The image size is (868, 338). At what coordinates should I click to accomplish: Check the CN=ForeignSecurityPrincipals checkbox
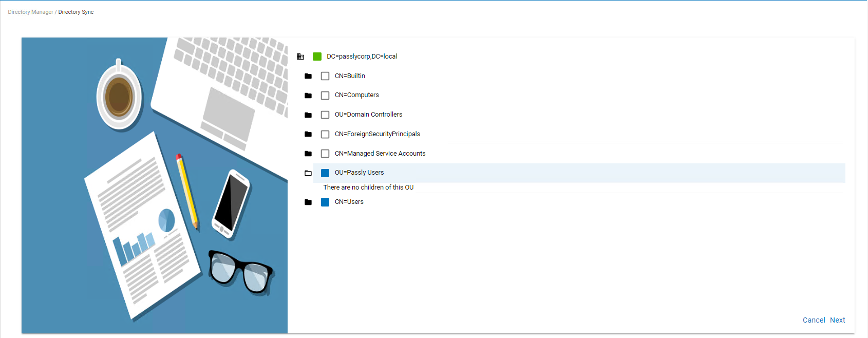(325, 134)
